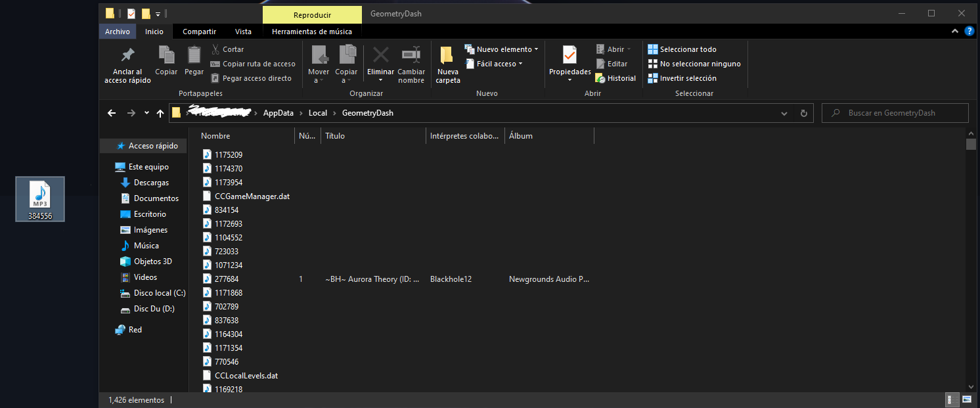
Task: Go forward with the right arrow
Action: pyautogui.click(x=131, y=113)
